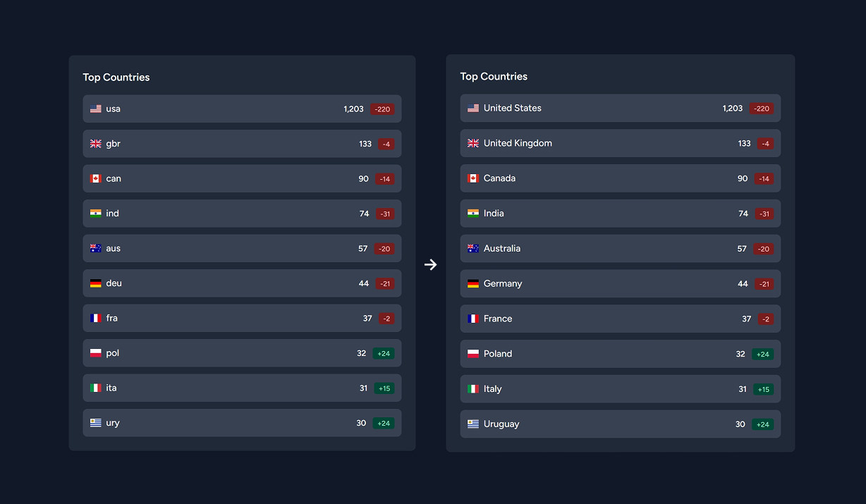Screen dimensions: 866x504
Task: Click the United Kingdom flag icon
Action: tap(472, 142)
